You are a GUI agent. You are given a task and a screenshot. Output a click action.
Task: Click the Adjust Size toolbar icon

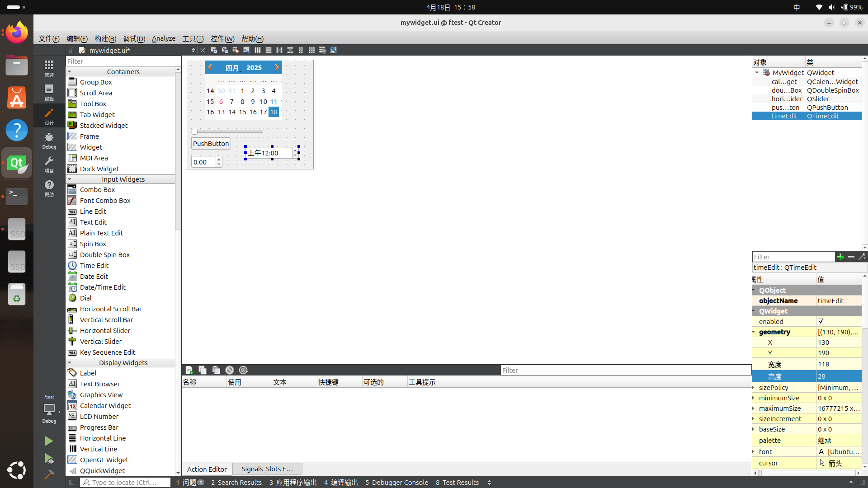(x=334, y=50)
